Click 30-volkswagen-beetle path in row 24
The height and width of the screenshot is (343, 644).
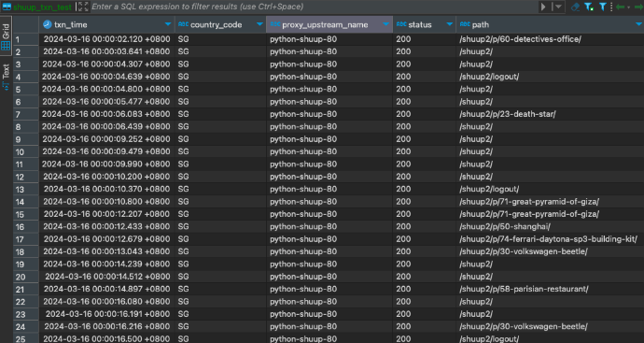point(550,326)
